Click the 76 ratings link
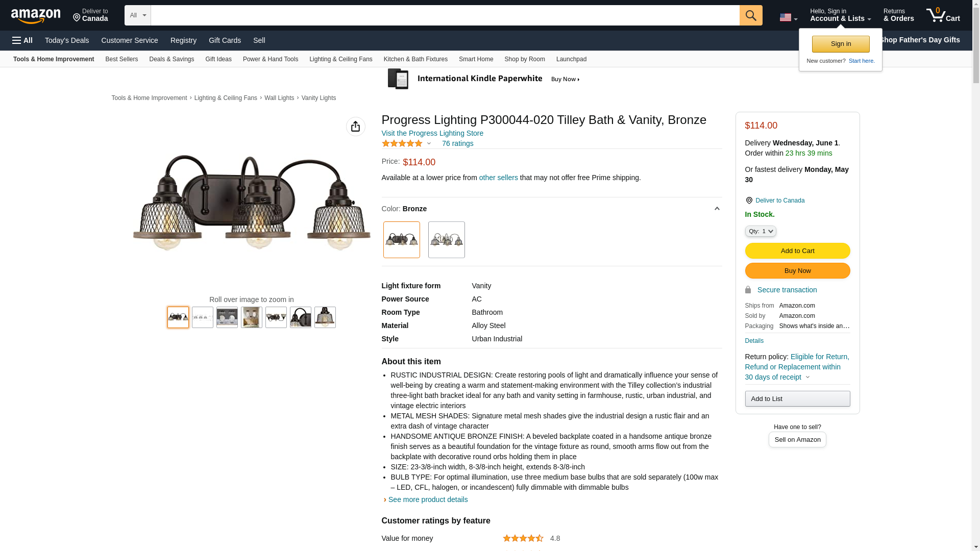 (457, 143)
